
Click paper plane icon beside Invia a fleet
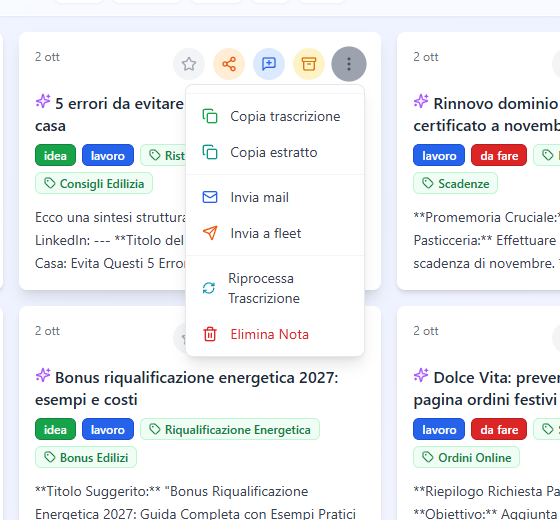(210, 233)
